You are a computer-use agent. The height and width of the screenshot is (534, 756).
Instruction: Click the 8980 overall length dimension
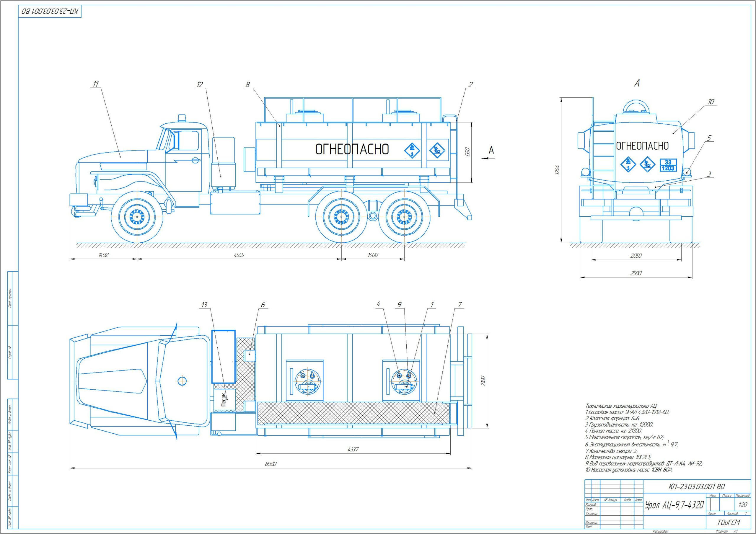point(271,464)
